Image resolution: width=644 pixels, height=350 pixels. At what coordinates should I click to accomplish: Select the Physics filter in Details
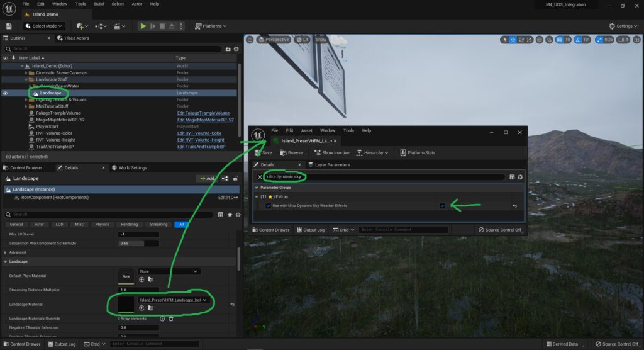102,225
